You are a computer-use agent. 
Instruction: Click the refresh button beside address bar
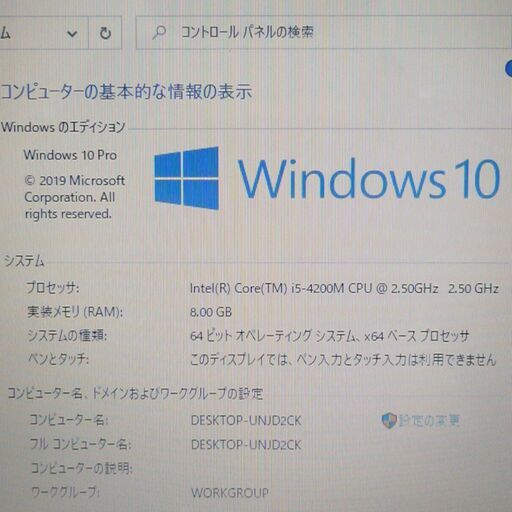tap(105, 33)
